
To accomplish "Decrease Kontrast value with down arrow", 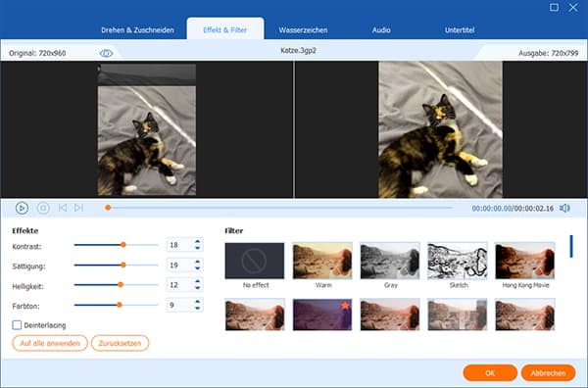I will point(198,248).
